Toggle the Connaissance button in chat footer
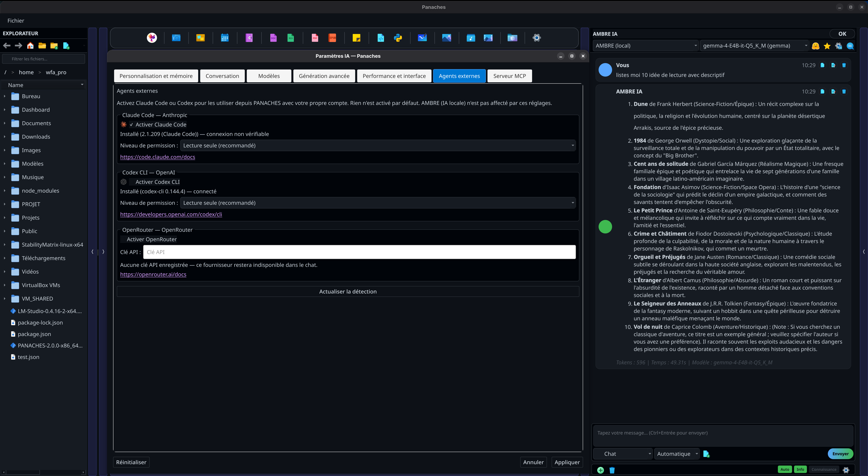The width and height of the screenshot is (868, 476). pyautogui.click(x=824, y=469)
